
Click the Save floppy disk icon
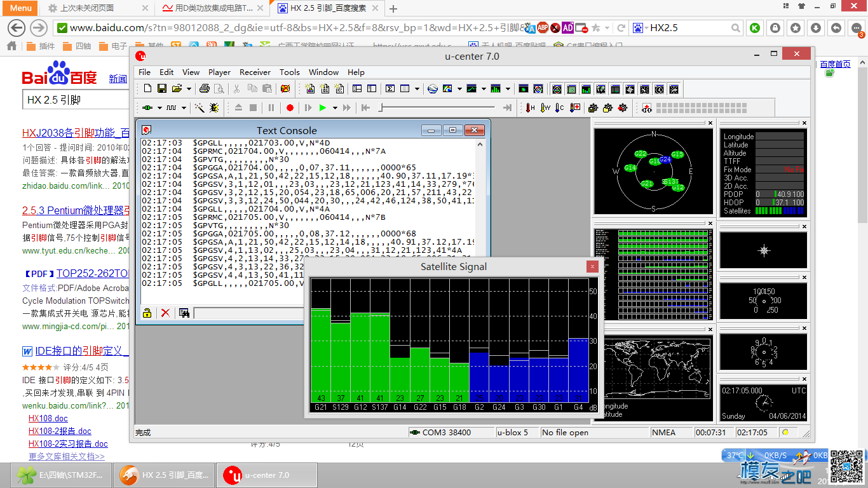coord(162,88)
